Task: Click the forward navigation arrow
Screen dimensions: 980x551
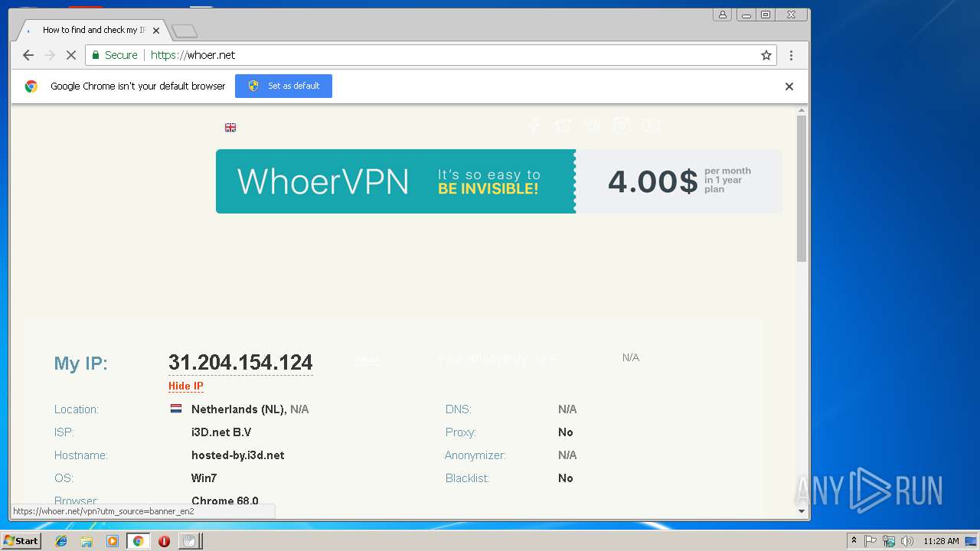Action: [50, 55]
